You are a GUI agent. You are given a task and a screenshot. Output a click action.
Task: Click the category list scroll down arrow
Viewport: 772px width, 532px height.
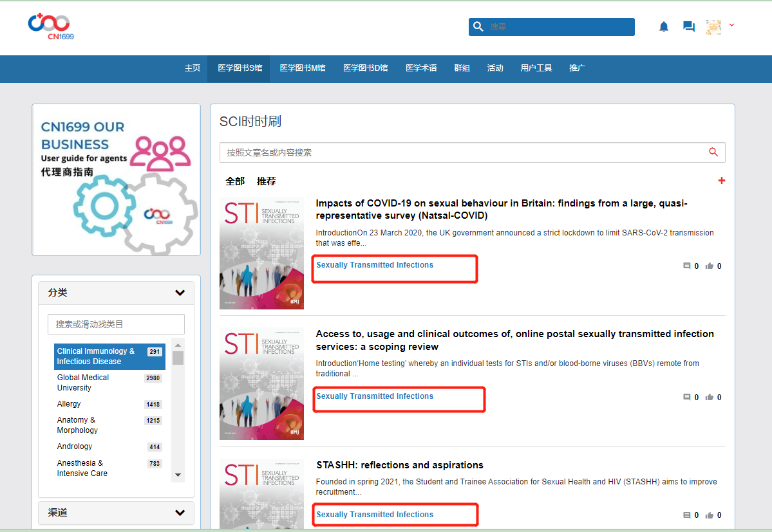tap(178, 475)
